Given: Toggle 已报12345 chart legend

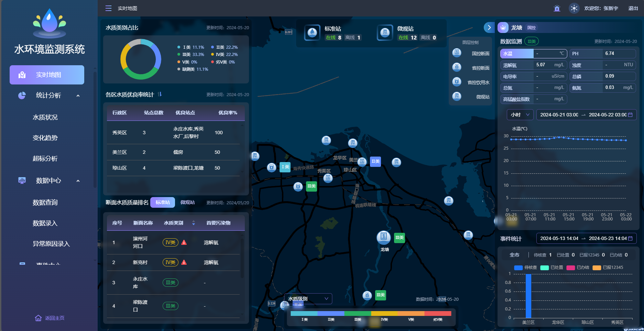Looking at the screenshot, I should [608, 267].
